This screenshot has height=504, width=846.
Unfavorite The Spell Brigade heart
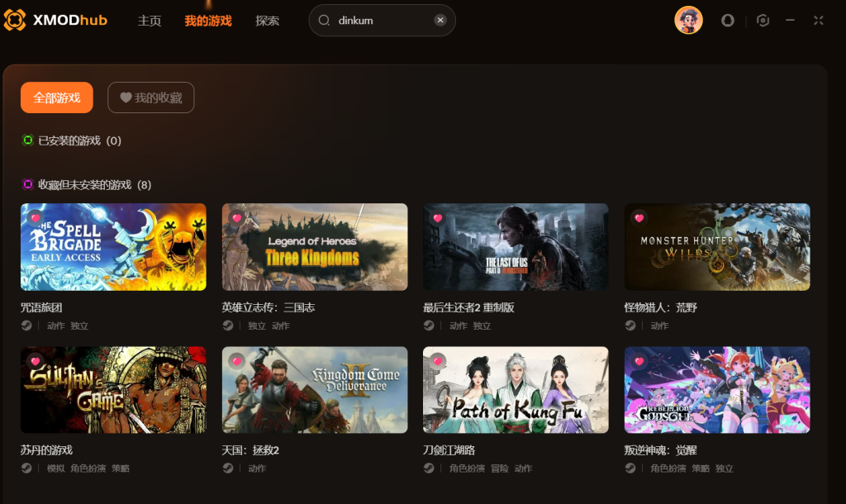[36, 218]
